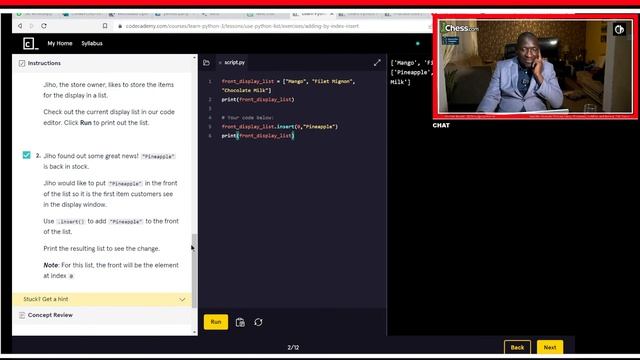640x360 pixels.
Task: Click the bookmark icon beside the address bar
Action: [x=105, y=26]
